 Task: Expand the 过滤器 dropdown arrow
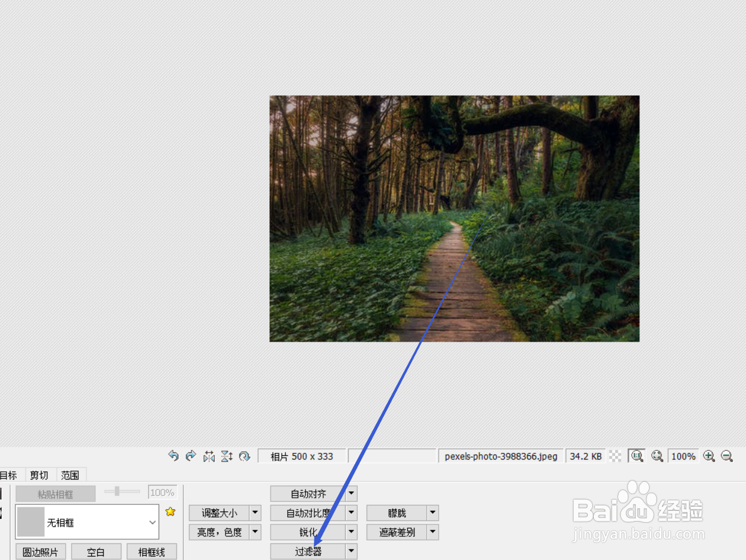[x=352, y=551]
